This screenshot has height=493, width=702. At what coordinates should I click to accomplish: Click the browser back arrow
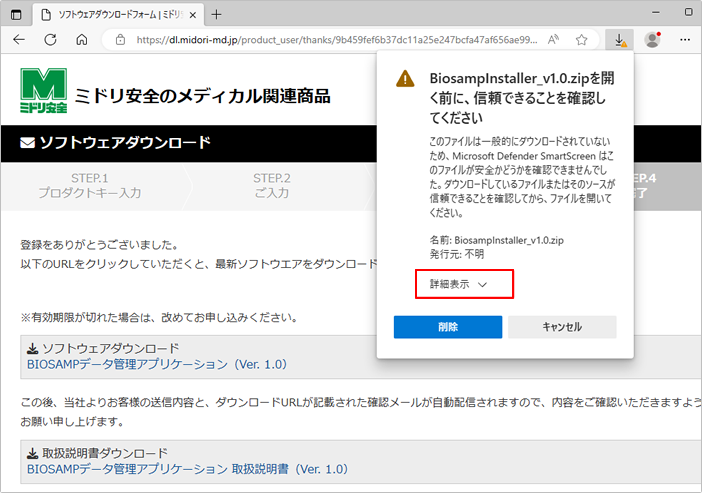coord(19,40)
